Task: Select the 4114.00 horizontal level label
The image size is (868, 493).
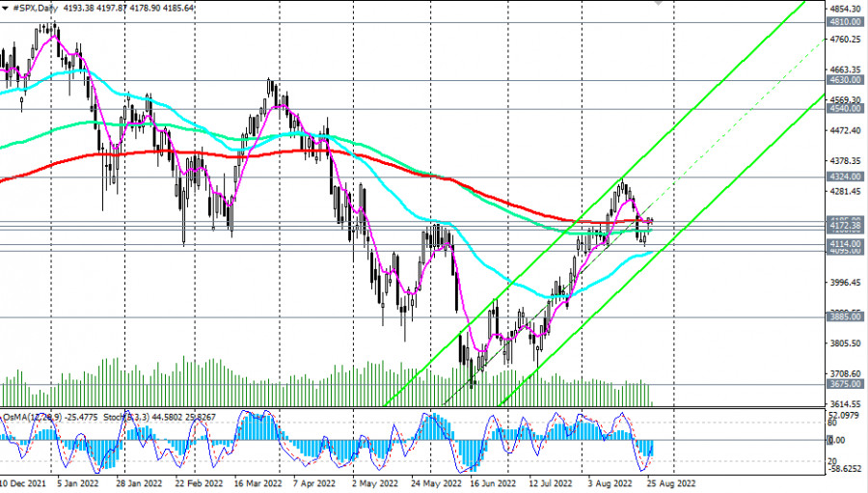Action: pos(846,244)
